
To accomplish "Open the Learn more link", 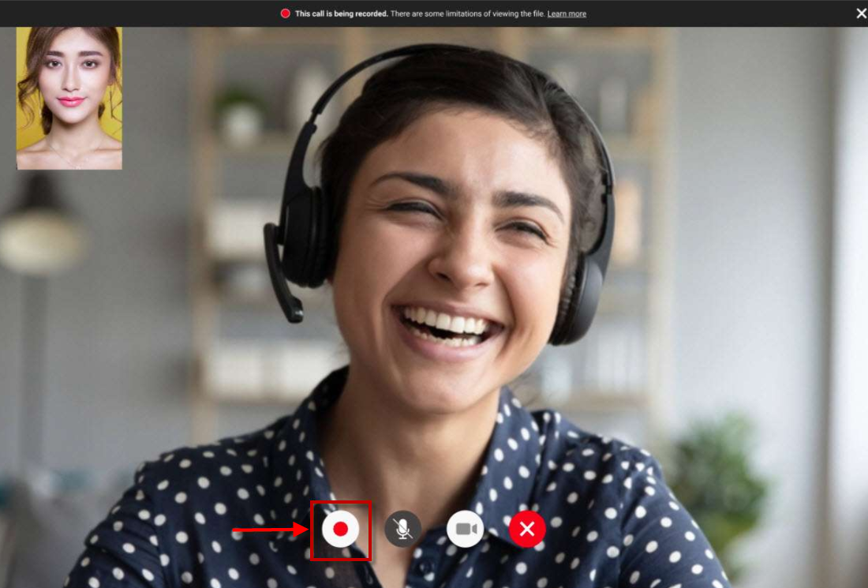I will (567, 13).
